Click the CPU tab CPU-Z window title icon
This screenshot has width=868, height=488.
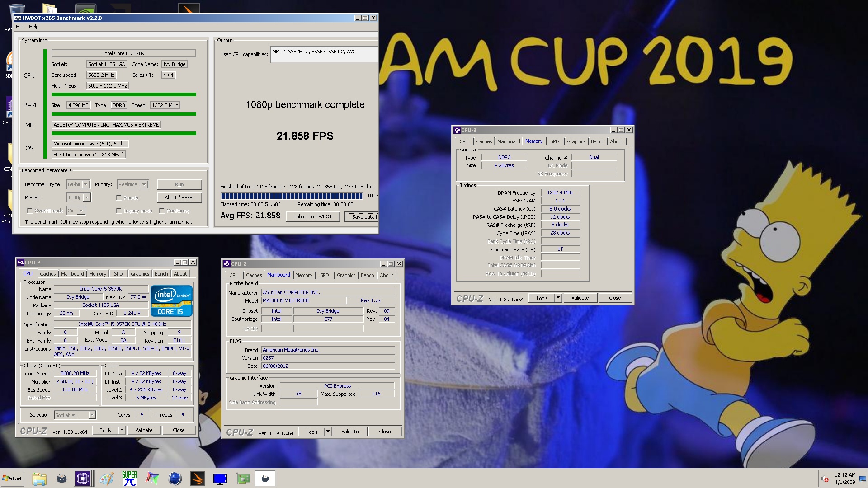20,263
